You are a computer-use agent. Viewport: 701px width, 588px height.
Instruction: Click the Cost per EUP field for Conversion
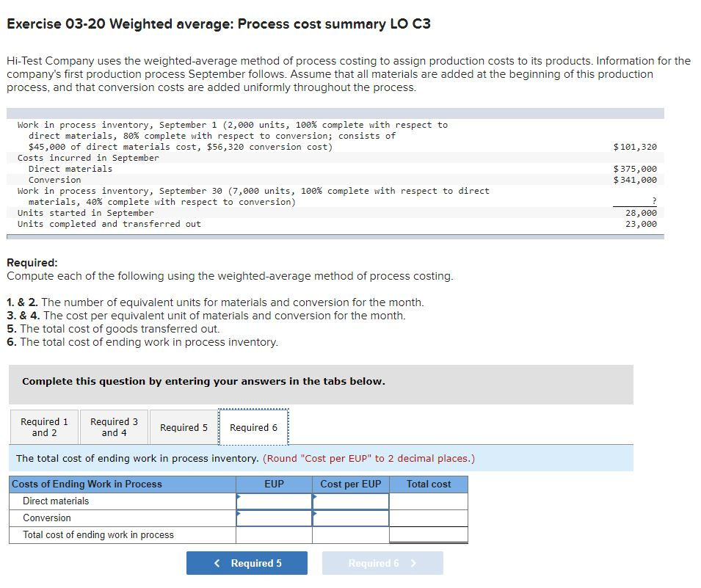349,518
